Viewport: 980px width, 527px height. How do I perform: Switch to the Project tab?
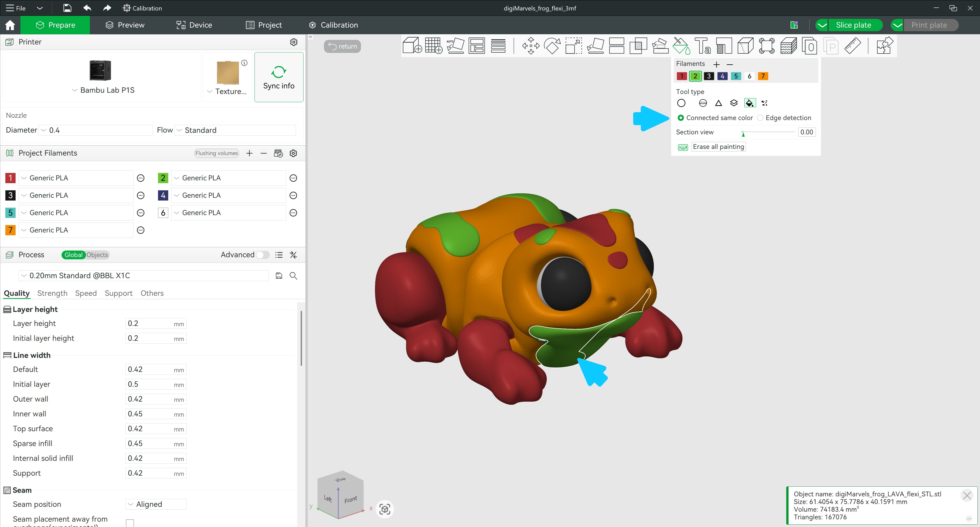[x=264, y=25]
